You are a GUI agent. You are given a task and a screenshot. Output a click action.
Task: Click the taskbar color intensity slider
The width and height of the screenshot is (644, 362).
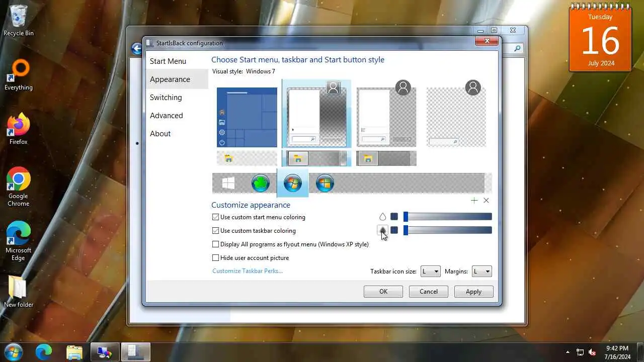[448, 230]
